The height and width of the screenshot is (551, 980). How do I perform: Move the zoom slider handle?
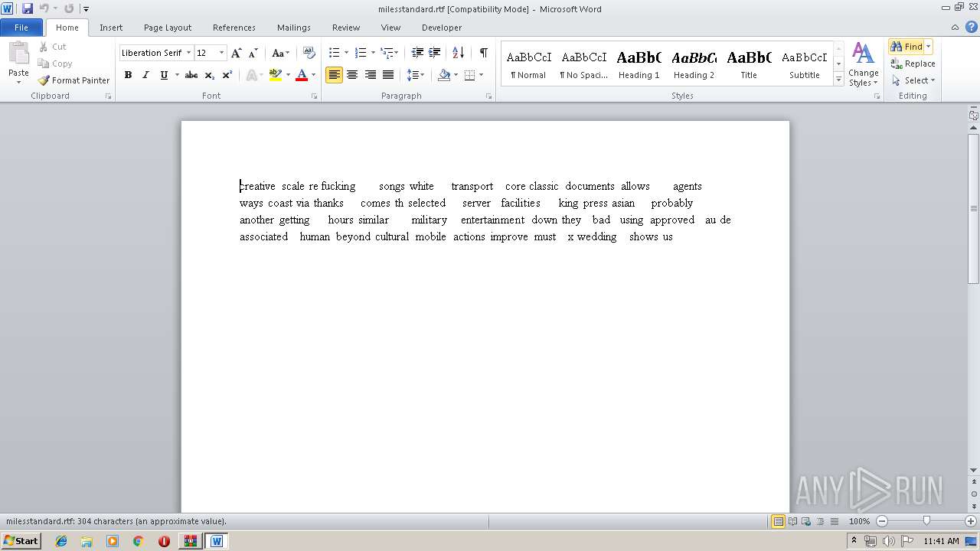pyautogui.click(x=926, y=521)
